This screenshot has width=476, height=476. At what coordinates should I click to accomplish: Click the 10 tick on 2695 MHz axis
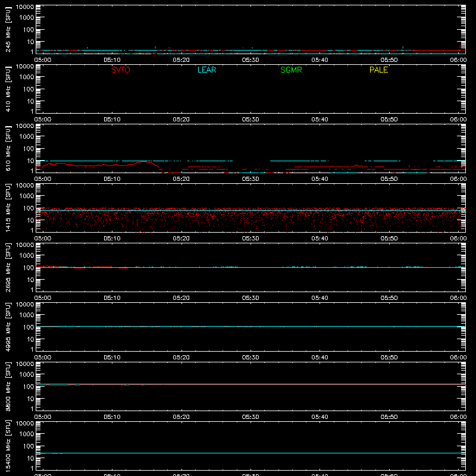pos(30,280)
